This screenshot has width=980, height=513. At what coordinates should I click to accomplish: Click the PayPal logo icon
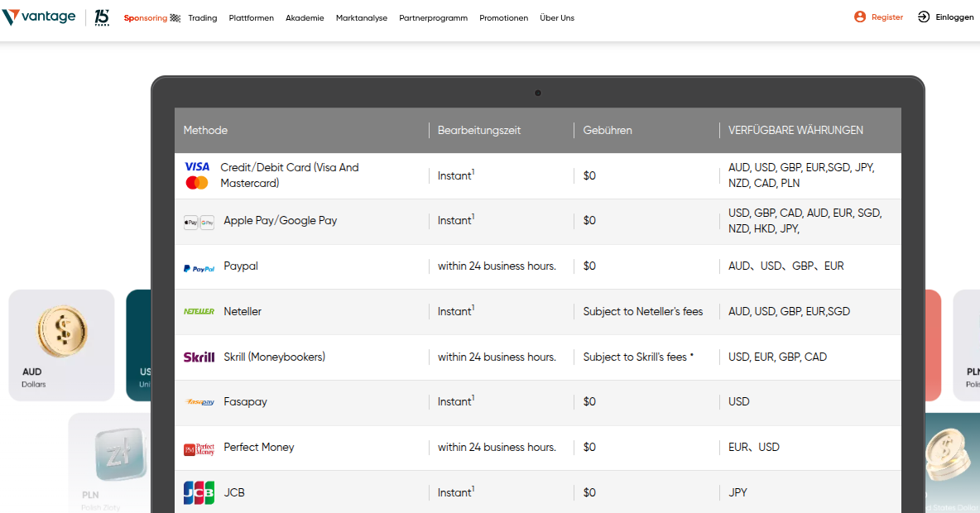click(199, 267)
